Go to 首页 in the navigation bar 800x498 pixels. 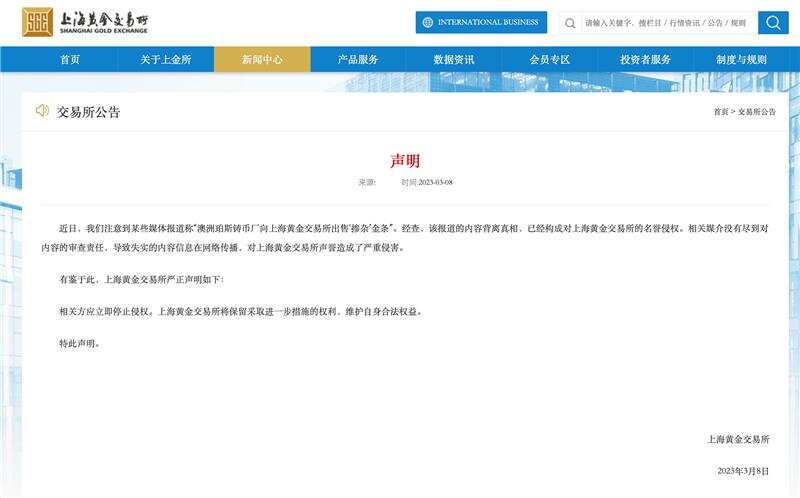point(70,59)
